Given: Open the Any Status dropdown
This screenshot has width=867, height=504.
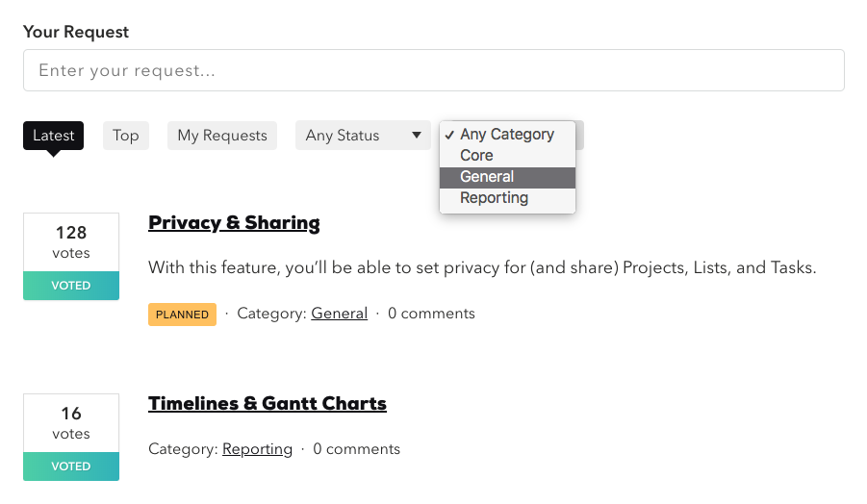Looking at the screenshot, I should 351,136.
